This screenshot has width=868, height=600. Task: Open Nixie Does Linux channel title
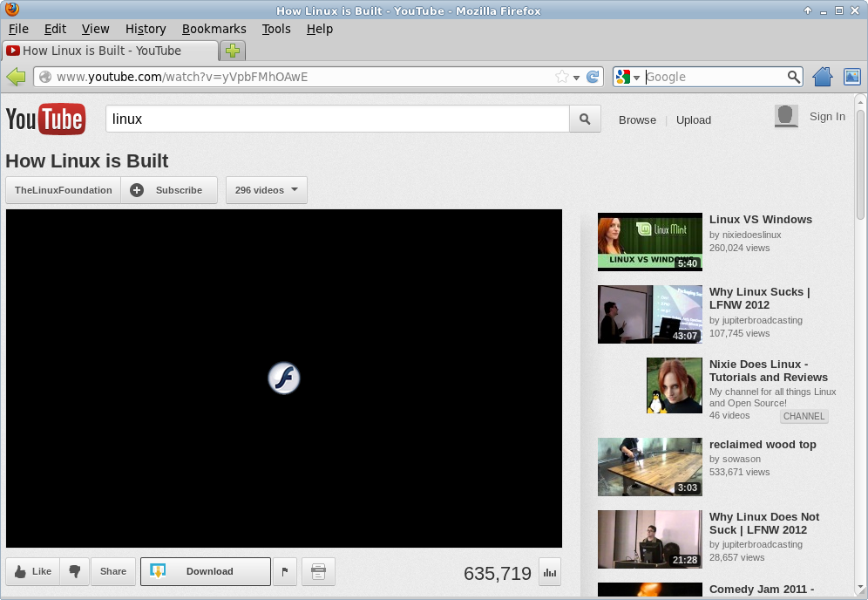[x=769, y=371]
